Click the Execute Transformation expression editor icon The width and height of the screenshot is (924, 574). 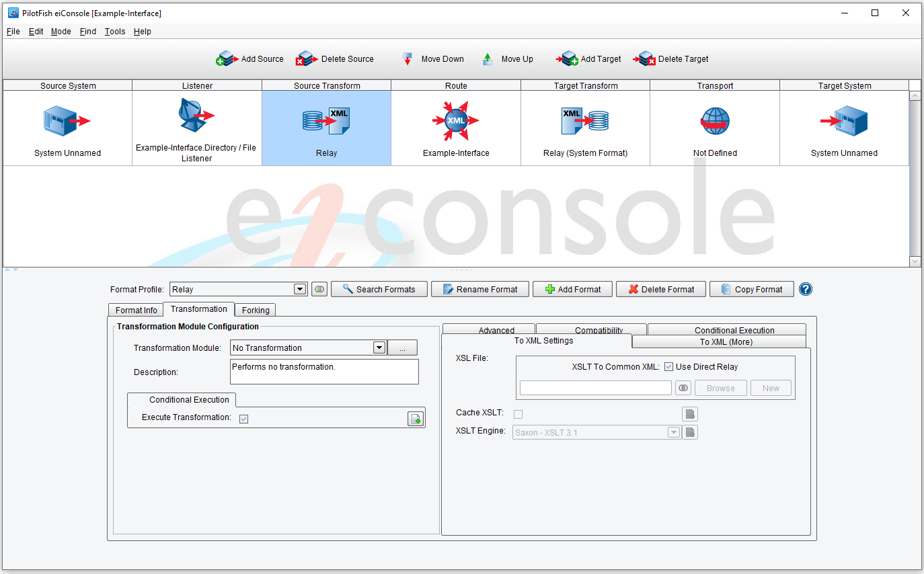pos(416,419)
